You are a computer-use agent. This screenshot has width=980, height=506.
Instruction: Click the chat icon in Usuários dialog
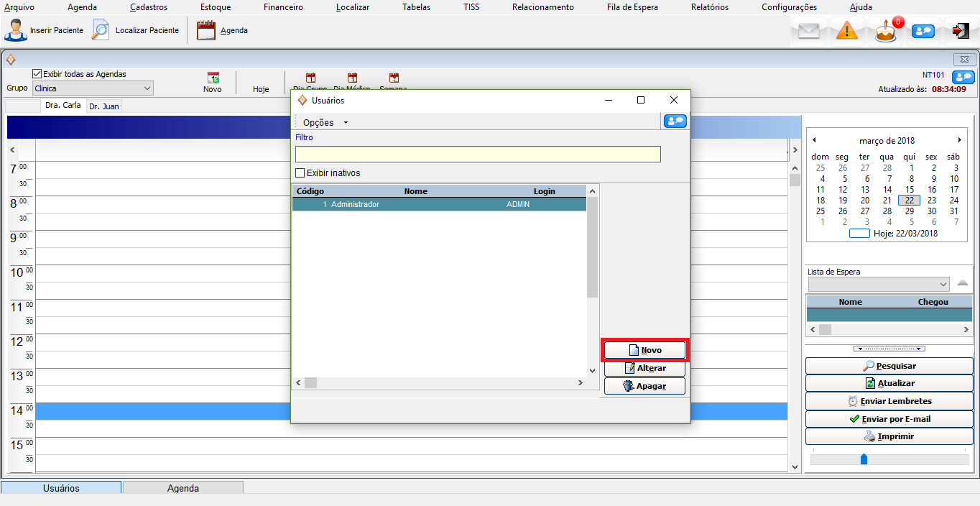point(675,121)
